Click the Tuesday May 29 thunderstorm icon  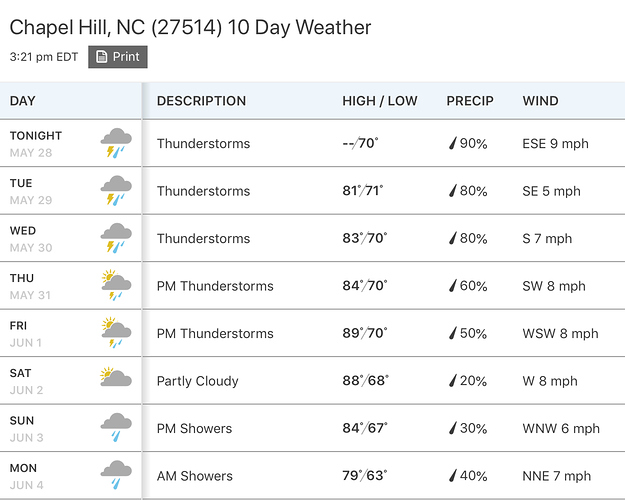pos(116,191)
